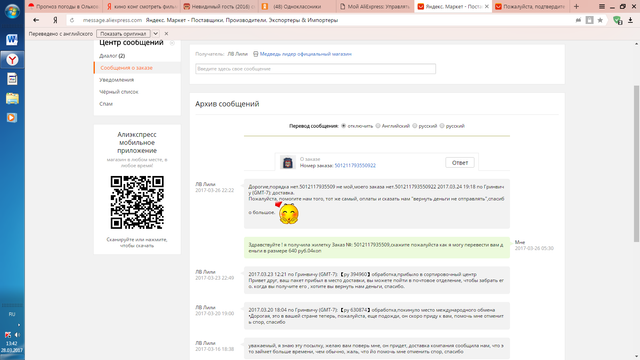
Task: Open the document app taskbar icon
Action: [12, 79]
